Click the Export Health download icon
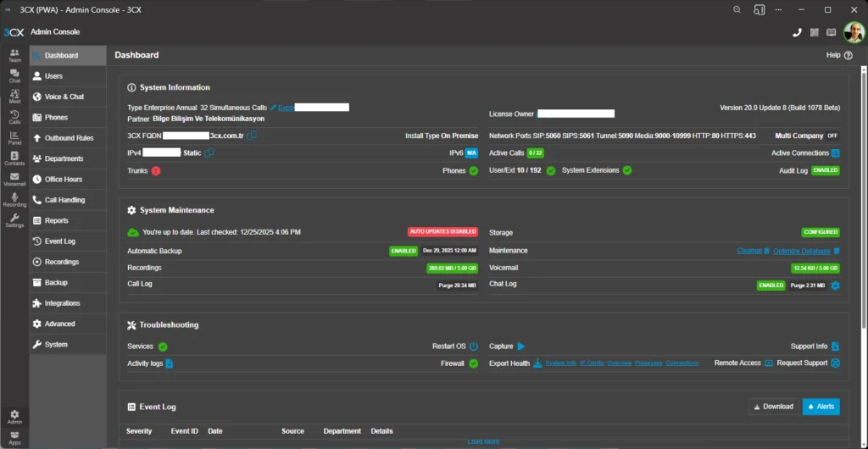 (537, 363)
